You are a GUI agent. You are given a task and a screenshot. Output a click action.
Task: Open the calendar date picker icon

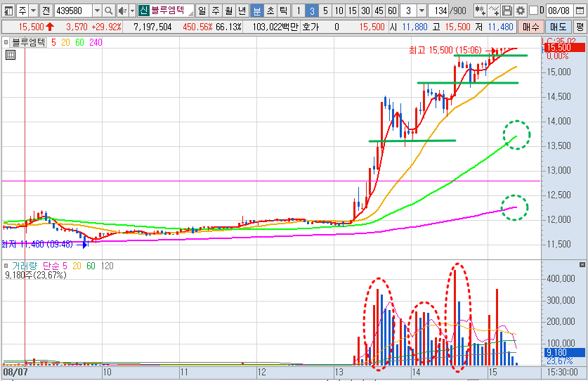(x=580, y=11)
